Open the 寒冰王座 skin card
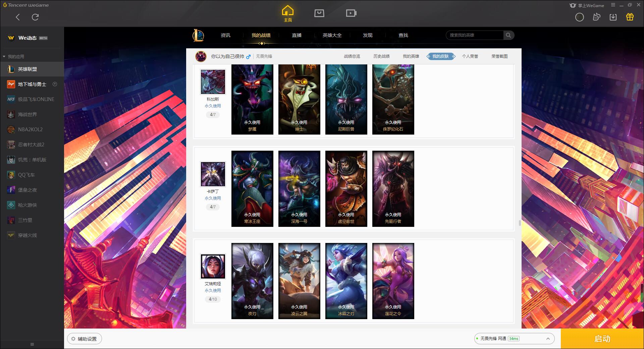This screenshot has height=349, width=644. [252, 189]
